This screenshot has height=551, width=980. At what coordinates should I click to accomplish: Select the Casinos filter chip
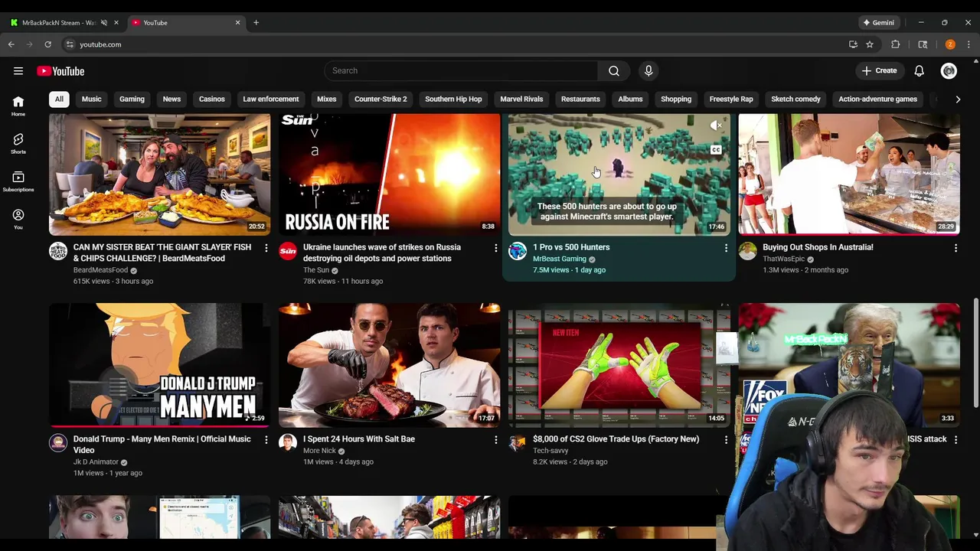(212, 99)
